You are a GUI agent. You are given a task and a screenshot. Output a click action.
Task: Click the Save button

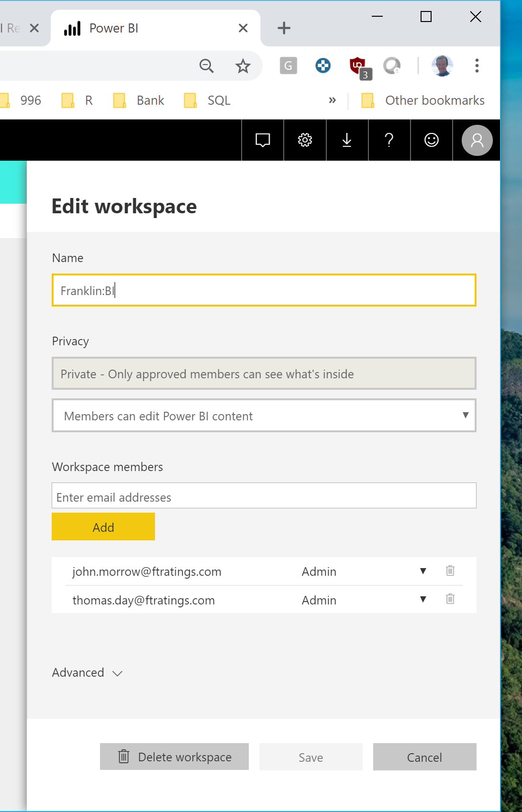tap(311, 757)
